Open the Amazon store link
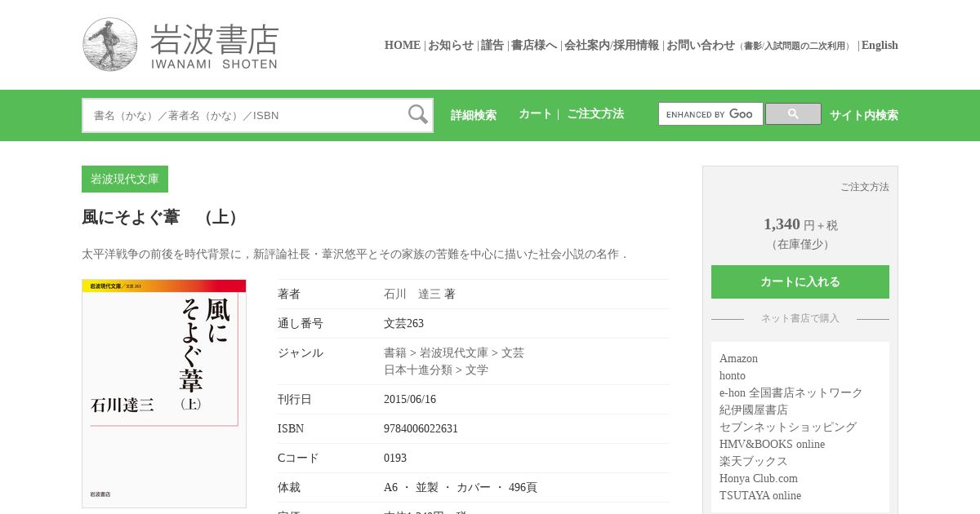 pyautogui.click(x=738, y=358)
